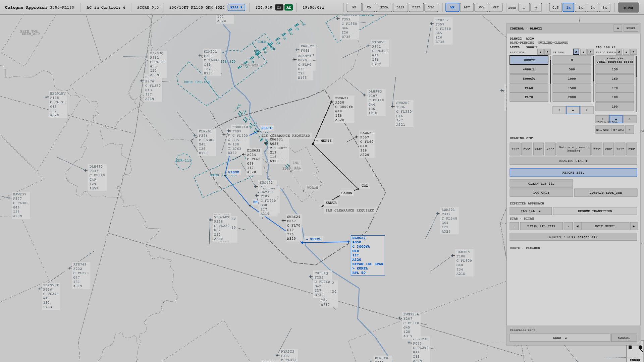Open the ATIS A information
The height and width of the screenshot is (362, 644).
click(236, 7)
